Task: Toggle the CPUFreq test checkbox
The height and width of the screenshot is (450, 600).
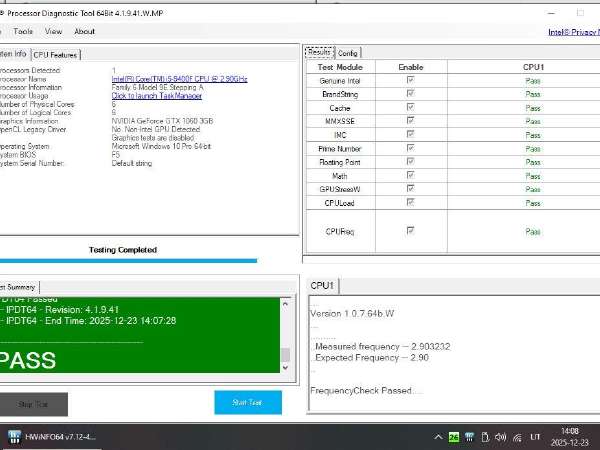Action: 410,230
